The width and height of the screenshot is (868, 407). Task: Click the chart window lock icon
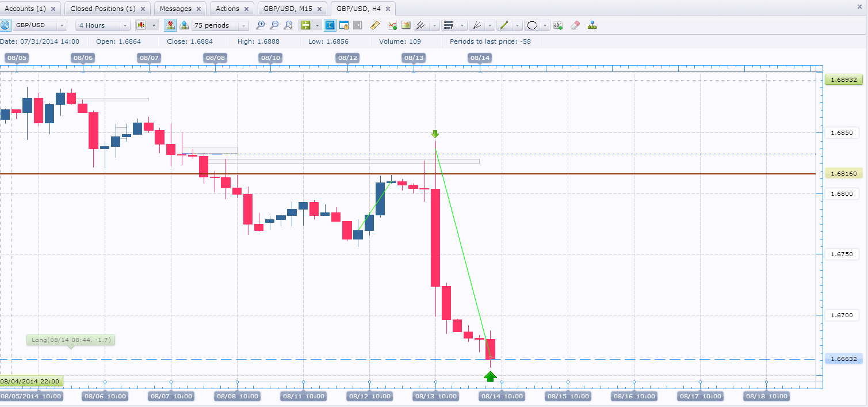coord(344,25)
